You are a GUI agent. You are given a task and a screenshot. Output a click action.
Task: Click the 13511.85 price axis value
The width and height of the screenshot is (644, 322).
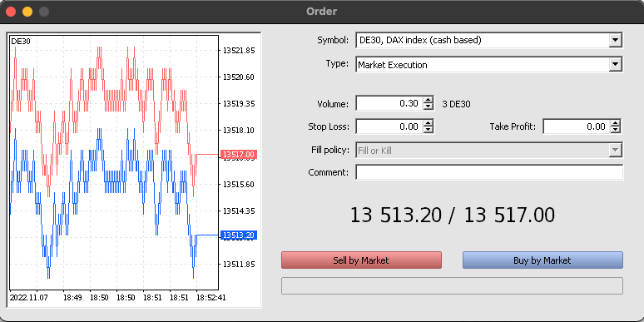tap(239, 264)
